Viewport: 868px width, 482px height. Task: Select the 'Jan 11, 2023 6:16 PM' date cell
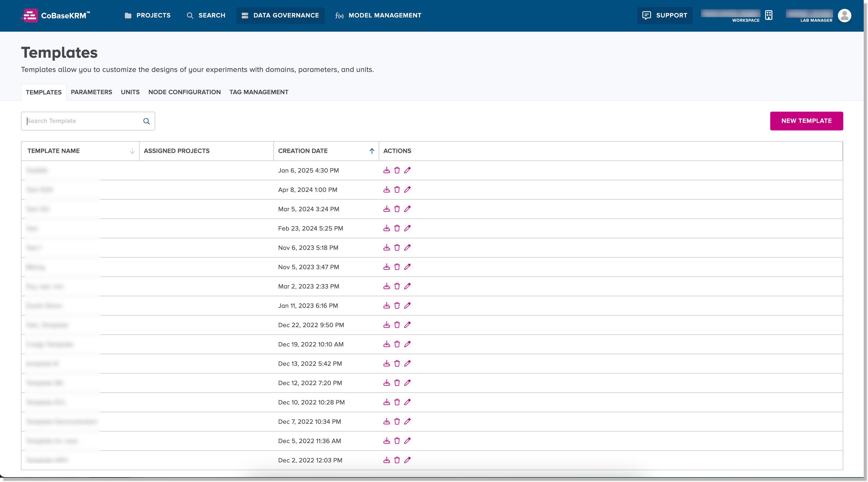(308, 305)
